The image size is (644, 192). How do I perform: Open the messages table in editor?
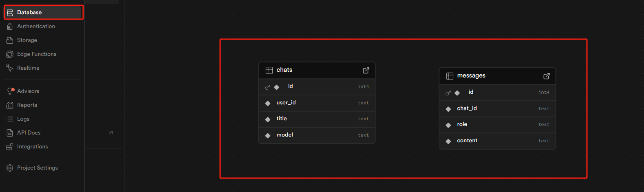click(x=547, y=76)
